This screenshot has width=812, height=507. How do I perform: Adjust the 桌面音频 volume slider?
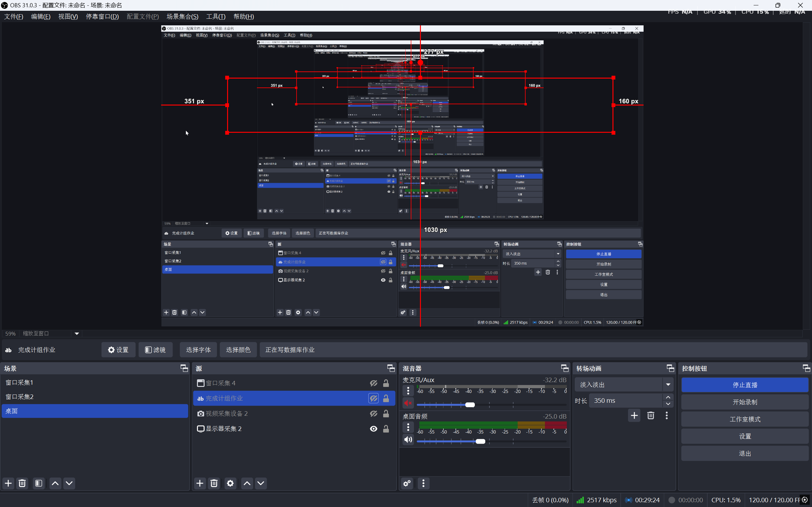coord(481,441)
